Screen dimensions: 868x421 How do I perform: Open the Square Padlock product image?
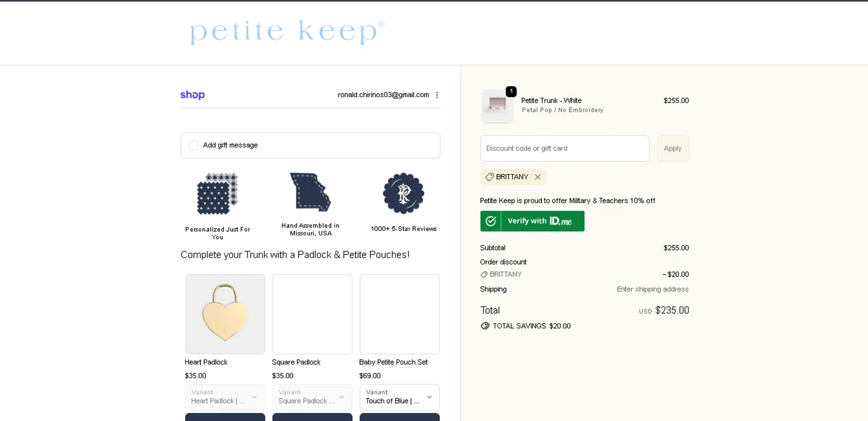pos(312,314)
